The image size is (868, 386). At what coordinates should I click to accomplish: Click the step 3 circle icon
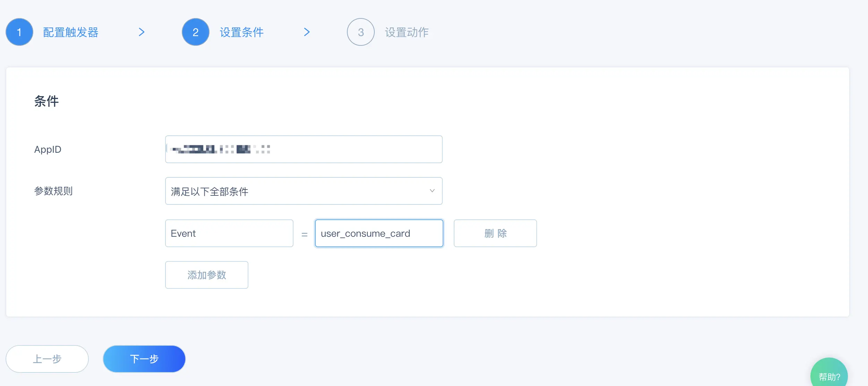(360, 32)
